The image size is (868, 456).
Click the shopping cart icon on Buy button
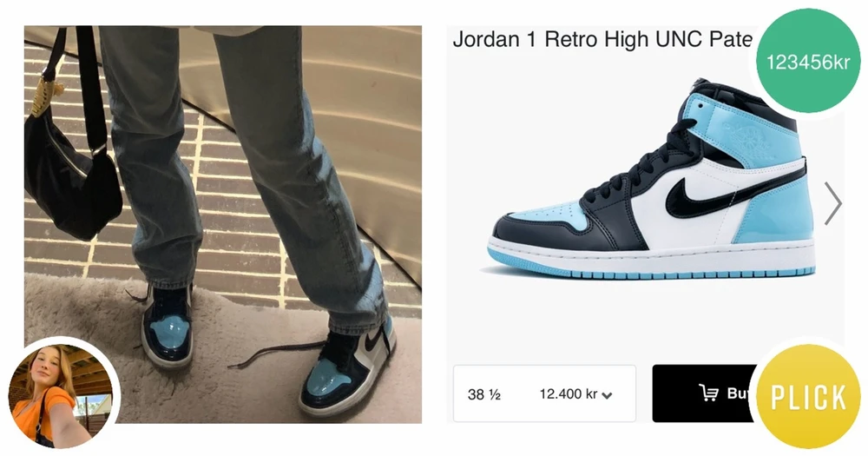coord(708,393)
